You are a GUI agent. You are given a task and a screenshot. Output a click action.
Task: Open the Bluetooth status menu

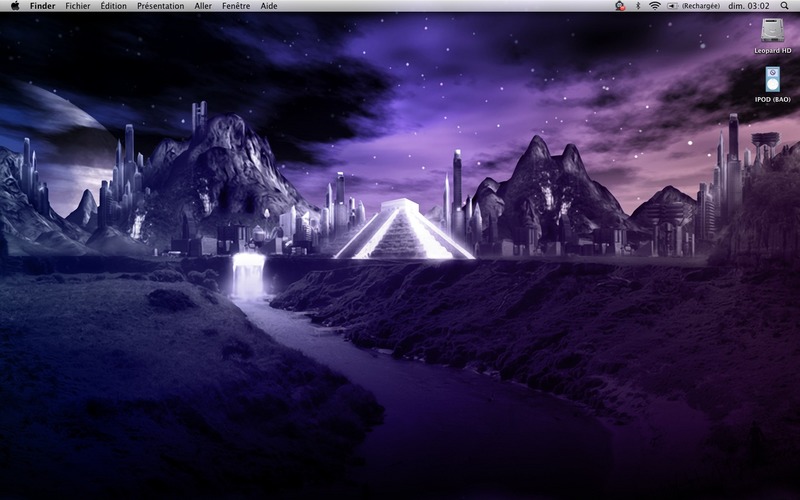pyautogui.click(x=638, y=6)
